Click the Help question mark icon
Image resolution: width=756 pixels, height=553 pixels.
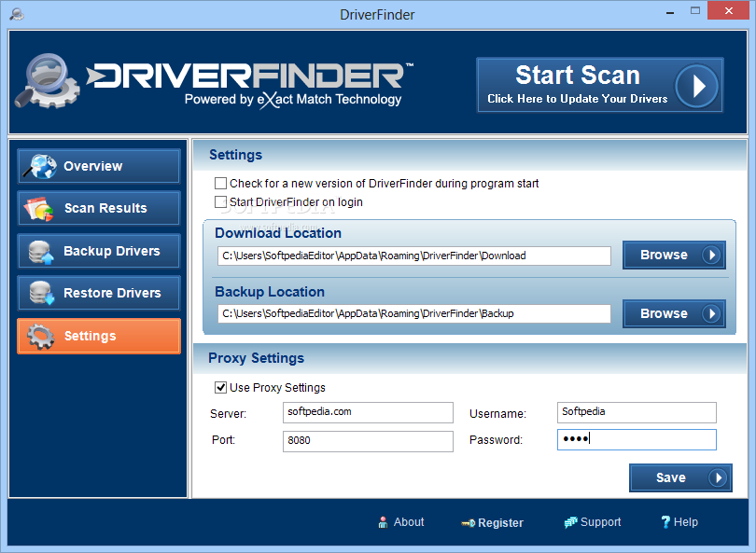coord(665,521)
